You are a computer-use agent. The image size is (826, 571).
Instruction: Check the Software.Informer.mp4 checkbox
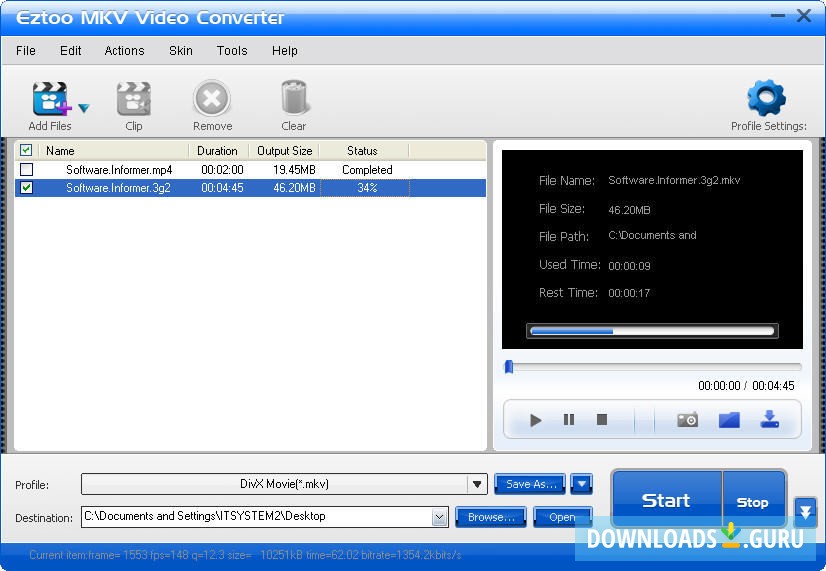coord(26,170)
